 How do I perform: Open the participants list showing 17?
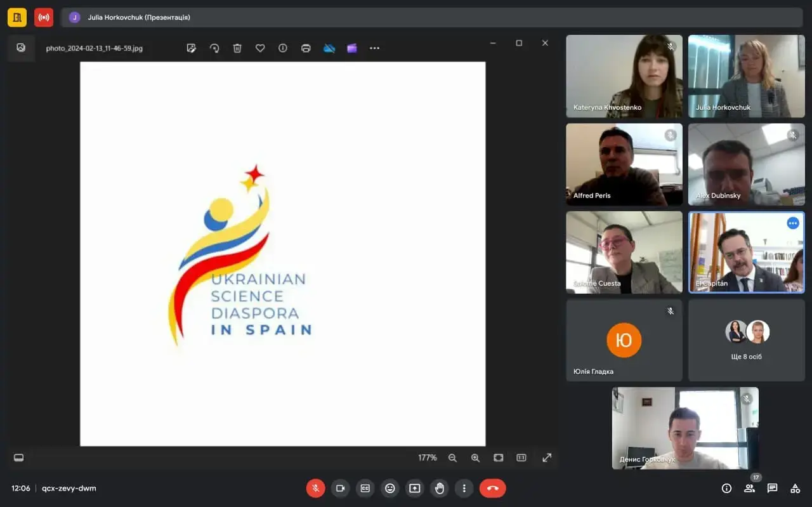point(749,488)
